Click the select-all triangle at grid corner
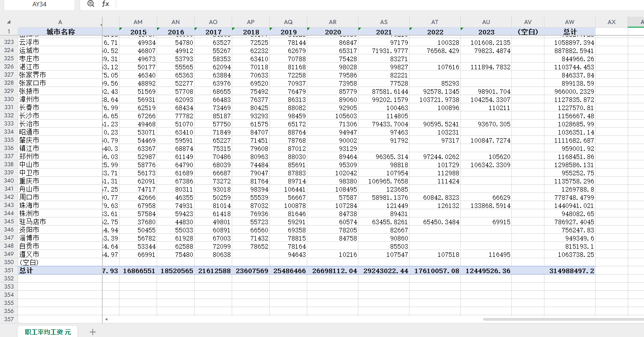Image resolution: width=644 pixels, height=337 pixels. point(9,22)
